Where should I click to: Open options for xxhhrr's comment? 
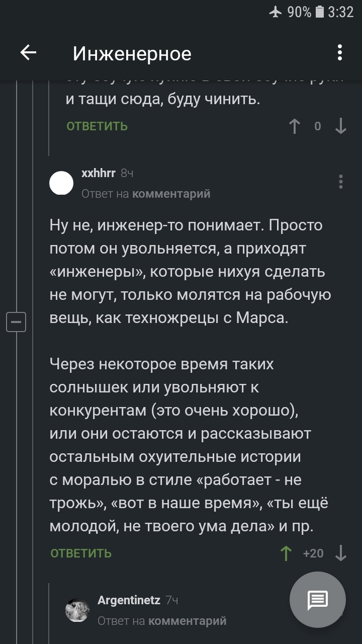(x=340, y=182)
